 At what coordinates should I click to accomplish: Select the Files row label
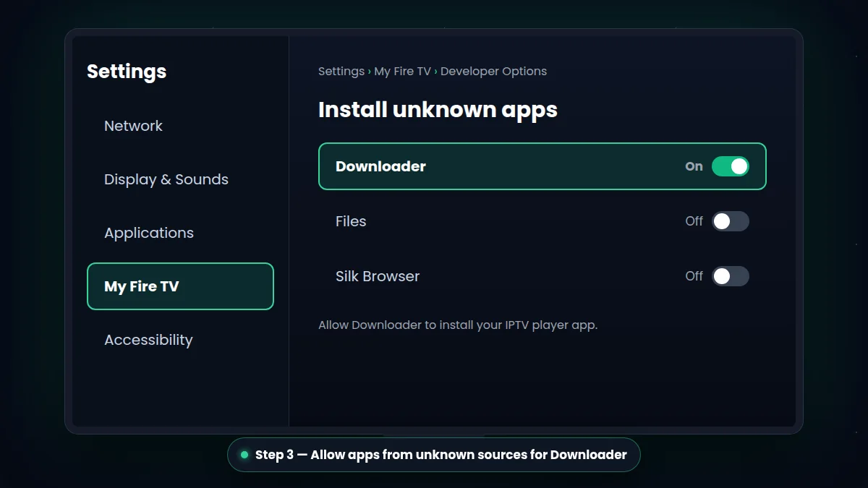(351, 221)
